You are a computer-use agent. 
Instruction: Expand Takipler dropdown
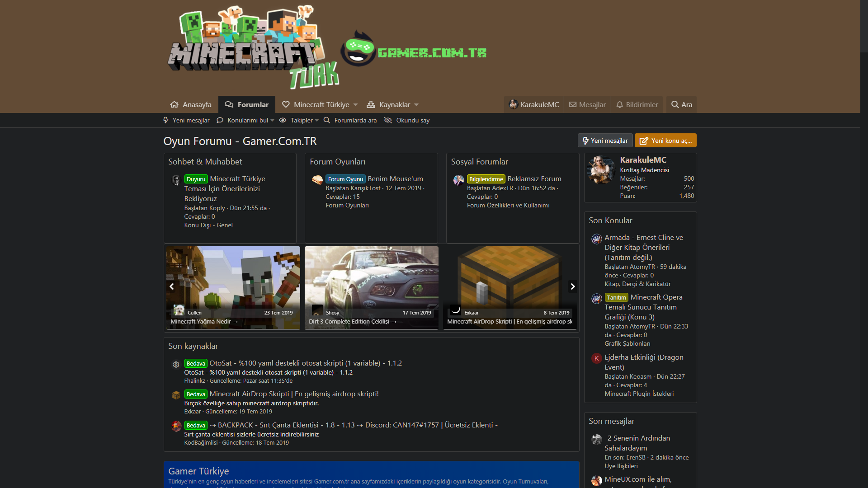(317, 121)
